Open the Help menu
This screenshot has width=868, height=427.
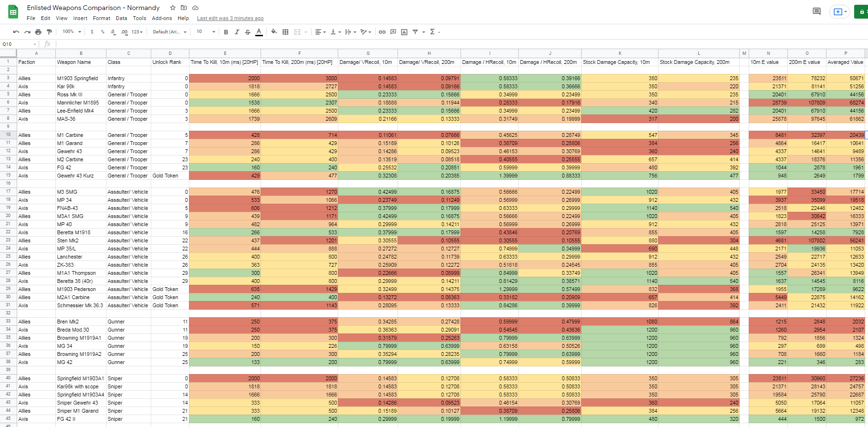pos(183,18)
